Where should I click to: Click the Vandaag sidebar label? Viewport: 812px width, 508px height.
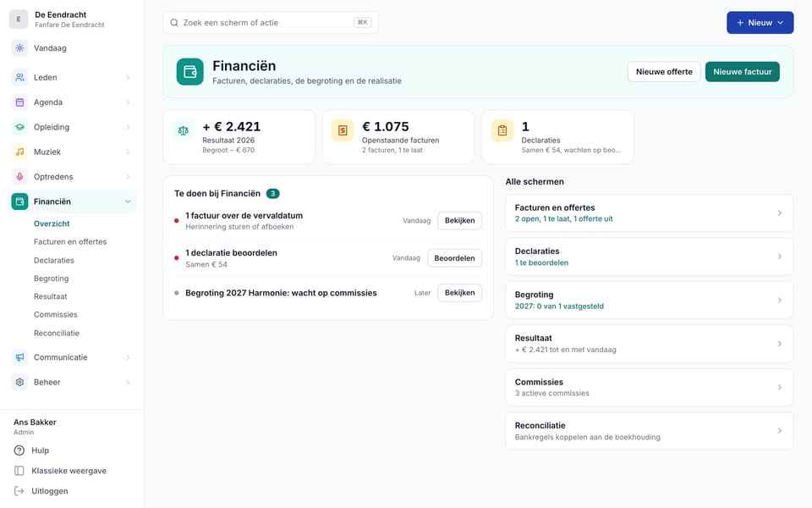click(50, 48)
